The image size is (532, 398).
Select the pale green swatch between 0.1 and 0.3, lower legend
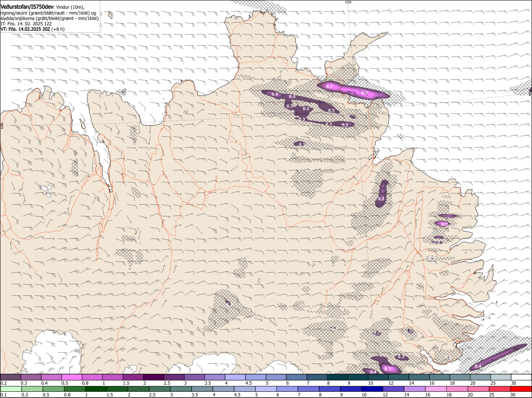(x=11, y=389)
